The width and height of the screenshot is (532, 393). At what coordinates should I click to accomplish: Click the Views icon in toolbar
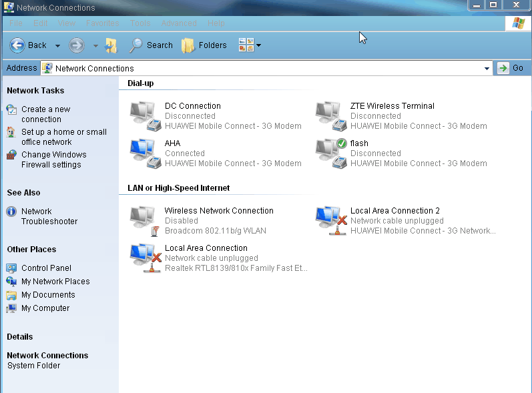246,45
